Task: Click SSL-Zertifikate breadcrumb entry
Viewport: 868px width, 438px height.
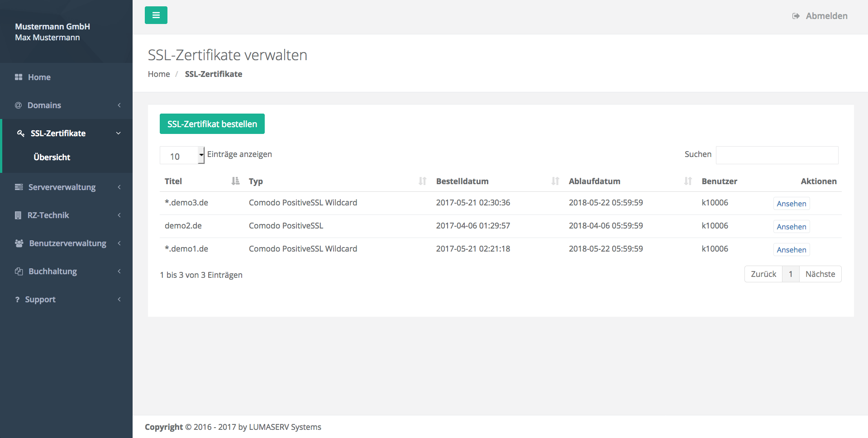Action: (214, 74)
